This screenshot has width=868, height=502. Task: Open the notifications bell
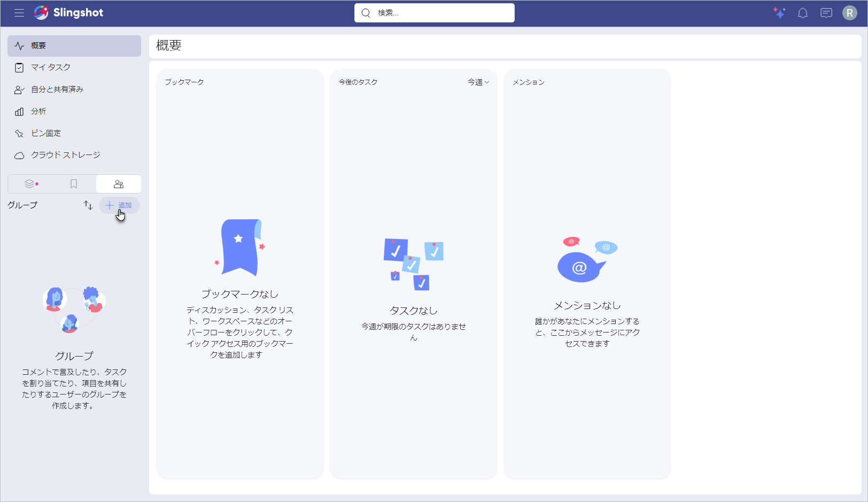point(803,13)
